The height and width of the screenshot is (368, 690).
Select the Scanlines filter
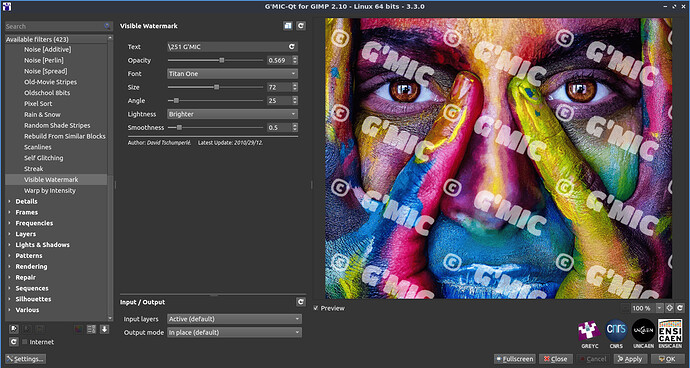(37, 147)
